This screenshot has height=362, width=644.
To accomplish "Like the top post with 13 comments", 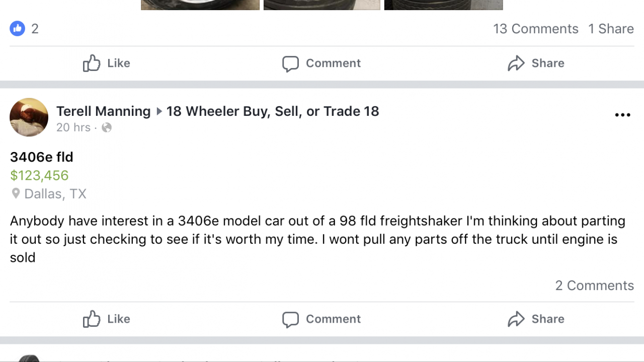I will coord(106,63).
